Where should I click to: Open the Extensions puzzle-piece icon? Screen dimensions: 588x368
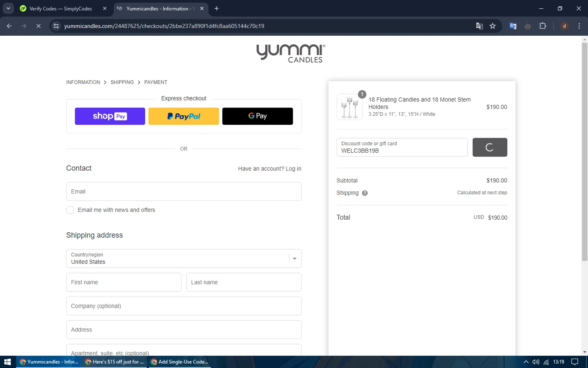[543, 26]
